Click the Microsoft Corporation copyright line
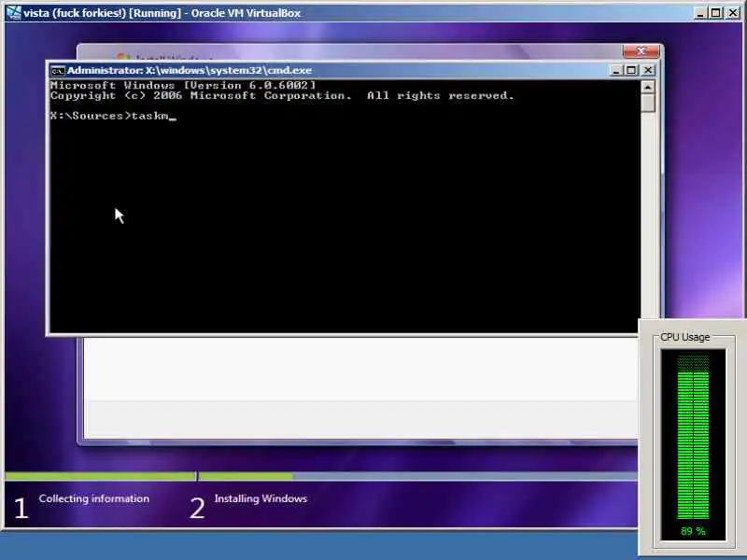 click(282, 96)
